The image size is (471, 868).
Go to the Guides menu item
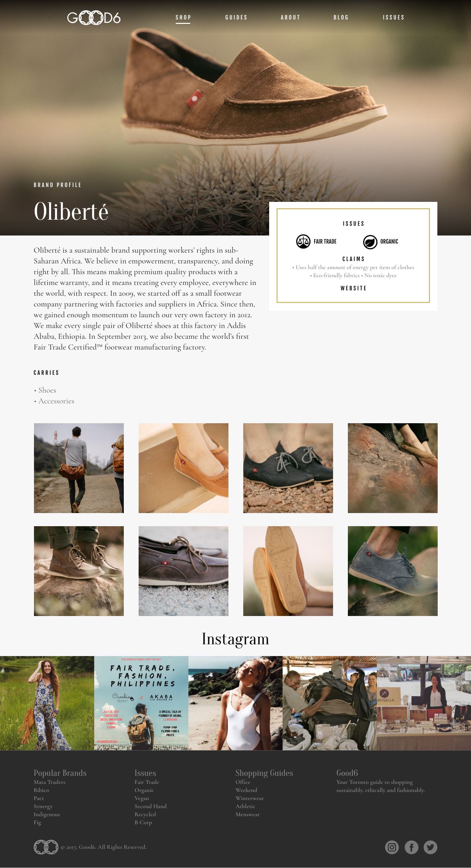[236, 17]
